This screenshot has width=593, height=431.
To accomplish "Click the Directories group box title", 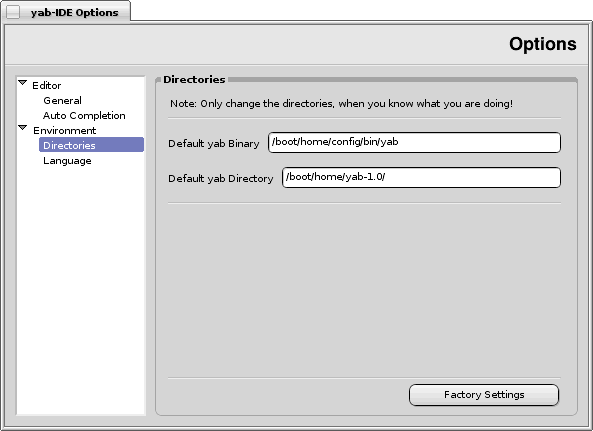I will pyautogui.click(x=194, y=79).
